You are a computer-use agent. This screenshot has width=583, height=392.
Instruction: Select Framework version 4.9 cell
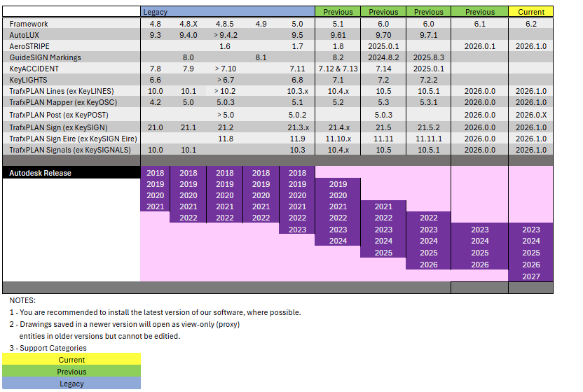(261, 24)
